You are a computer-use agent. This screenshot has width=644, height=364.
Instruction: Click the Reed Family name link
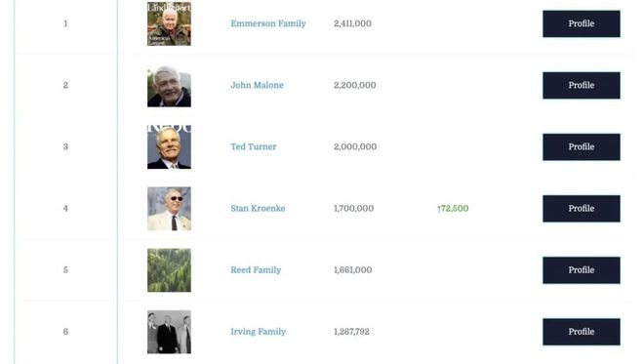(x=256, y=270)
